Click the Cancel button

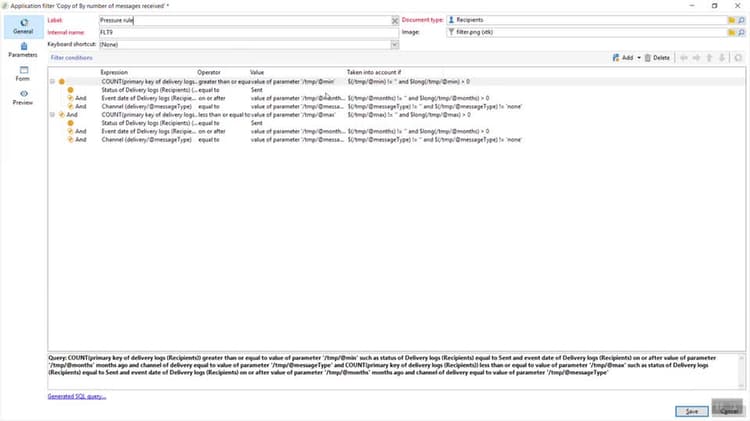[728, 410]
